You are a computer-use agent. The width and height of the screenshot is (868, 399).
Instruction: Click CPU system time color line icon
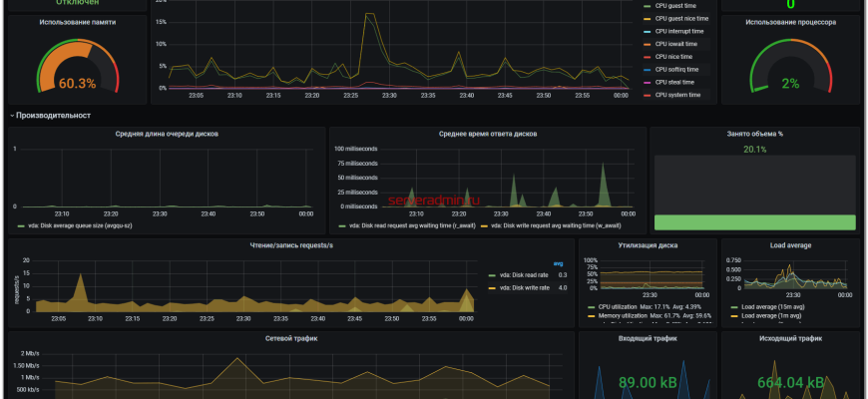(x=647, y=95)
